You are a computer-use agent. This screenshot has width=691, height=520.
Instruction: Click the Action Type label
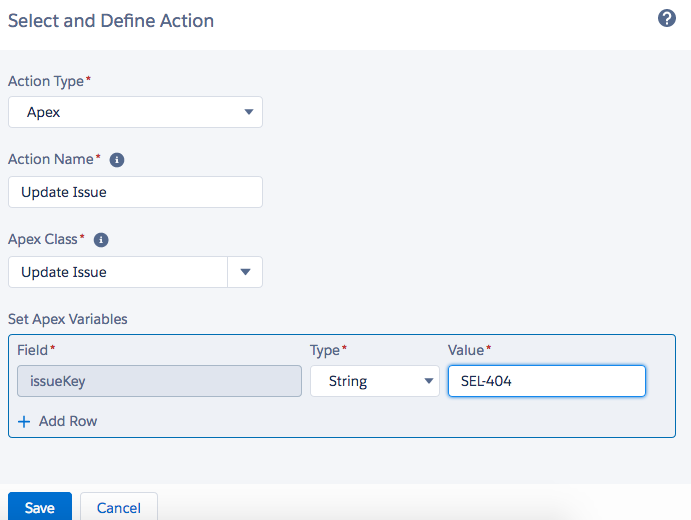coord(46,80)
